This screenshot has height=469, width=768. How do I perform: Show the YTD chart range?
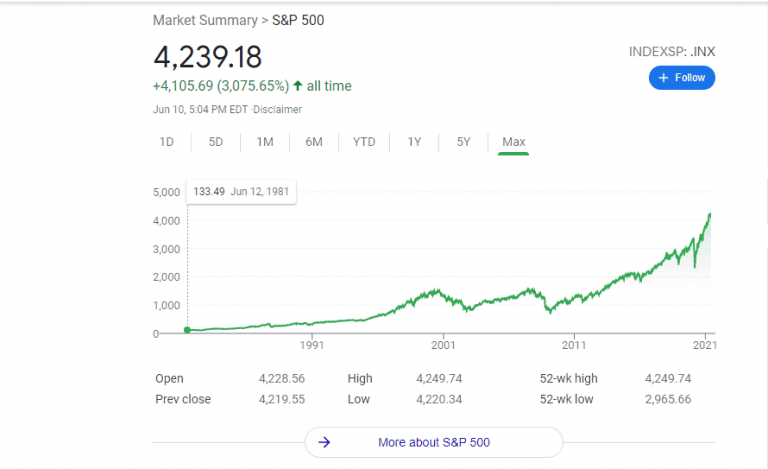pos(364,142)
